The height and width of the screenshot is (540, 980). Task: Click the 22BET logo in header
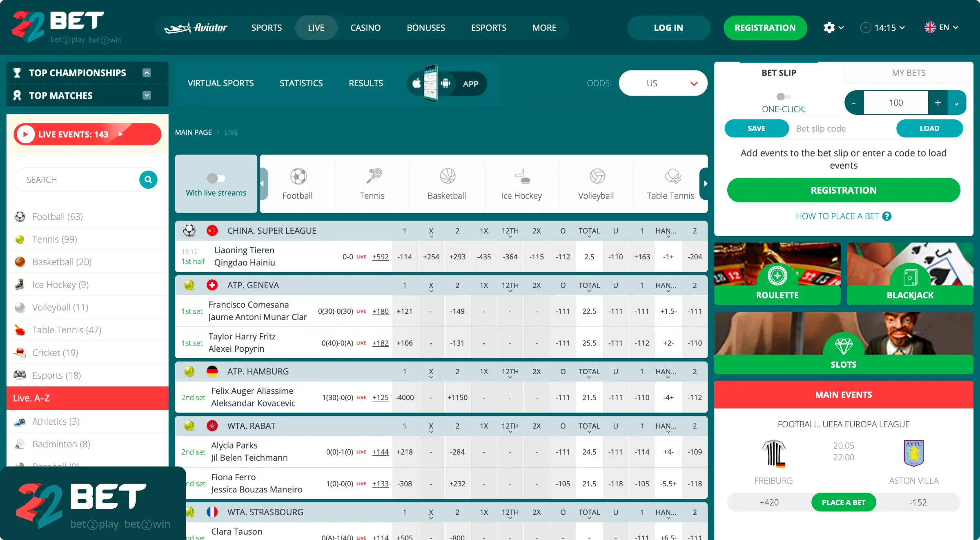point(67,27)
